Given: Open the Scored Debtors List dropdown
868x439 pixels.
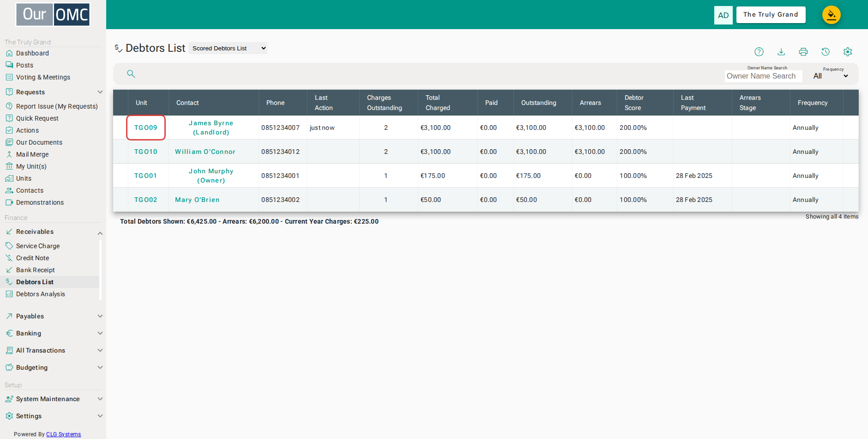Looking at the screenshot, I should coord(228,48).
